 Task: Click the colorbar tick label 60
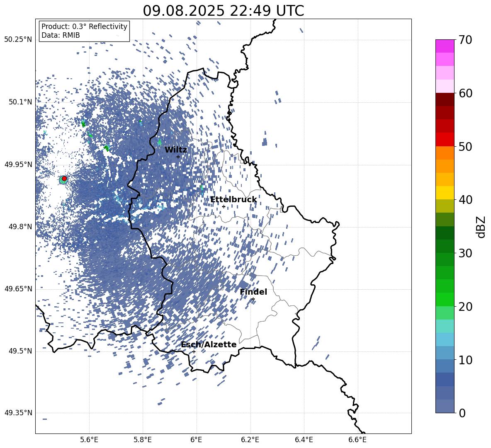tap(465, 93)
